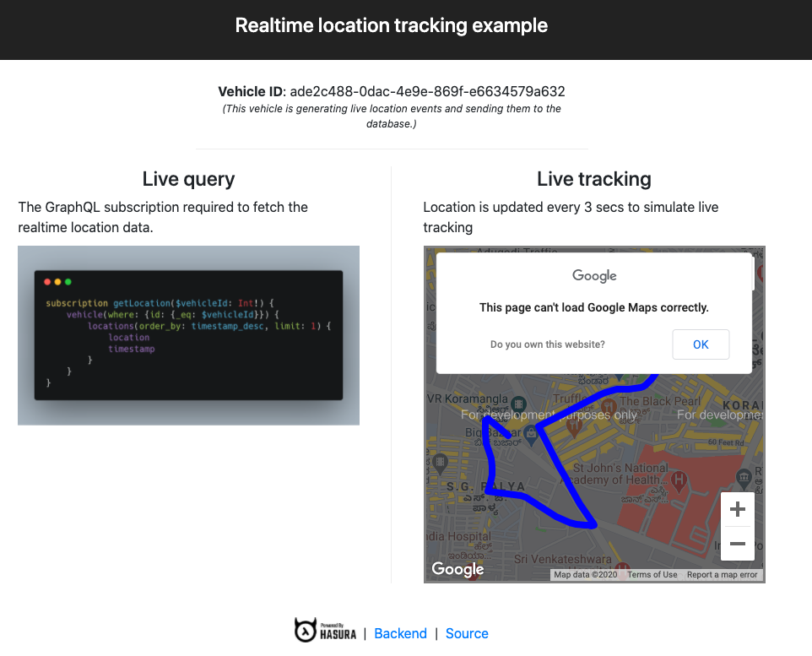Click Report a map error

point(722,575)
